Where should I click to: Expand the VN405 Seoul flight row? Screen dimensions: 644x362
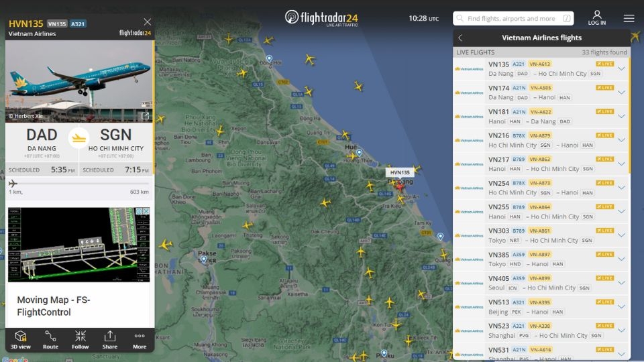tap(621, 283)
